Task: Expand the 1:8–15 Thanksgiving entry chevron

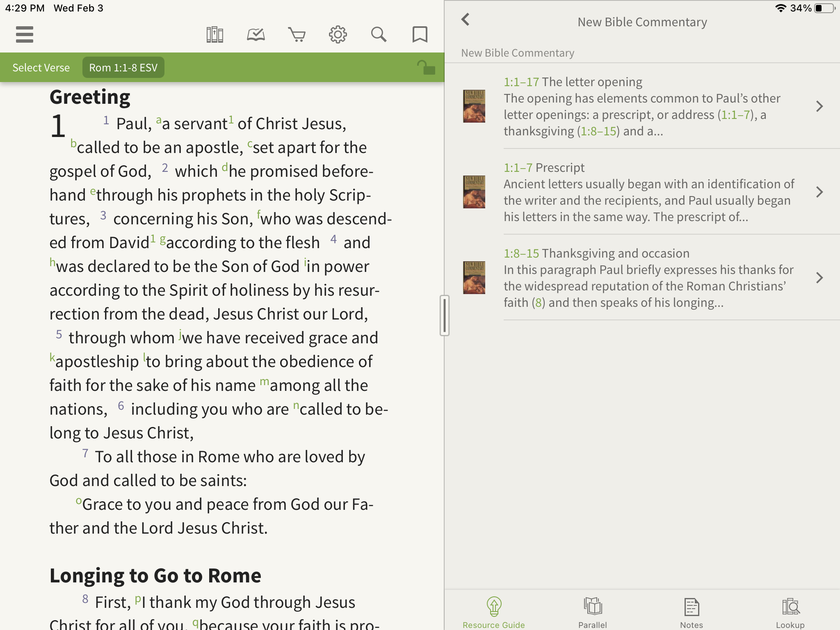Action: click(x=819, y=278)
